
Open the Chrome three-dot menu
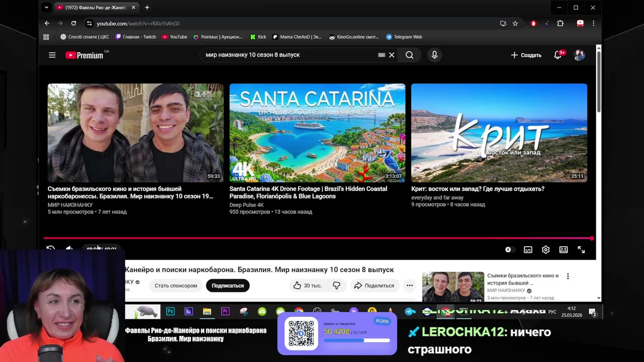593,23
